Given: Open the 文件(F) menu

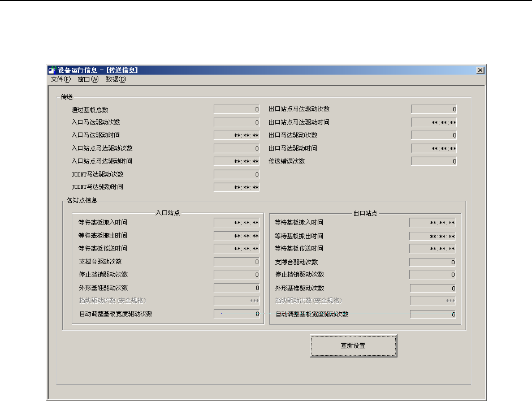Looking at the screenshot, I should (60, 79).
